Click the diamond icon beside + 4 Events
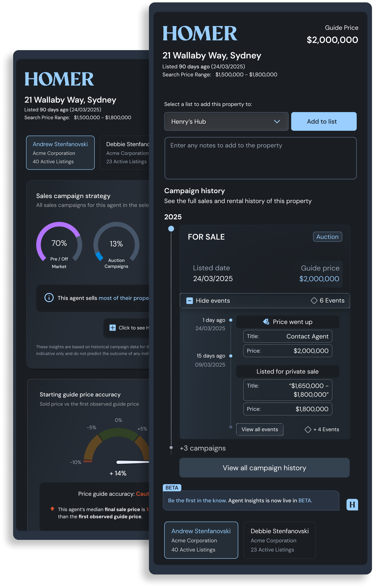This screenshot has width=374, height=588. pyautogui.click(x=308, y=429)
